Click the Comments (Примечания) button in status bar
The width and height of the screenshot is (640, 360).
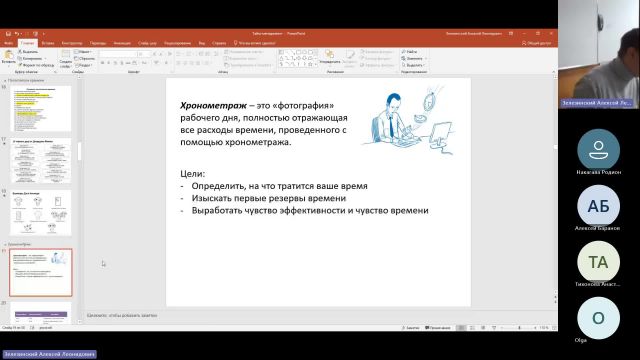click(x=438, y=328)
